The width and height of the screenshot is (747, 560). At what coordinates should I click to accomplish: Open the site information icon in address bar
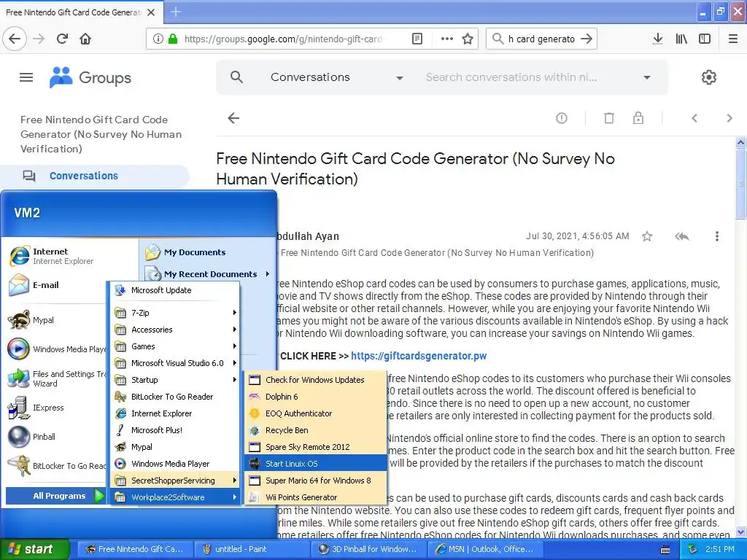tap(158, 39)
